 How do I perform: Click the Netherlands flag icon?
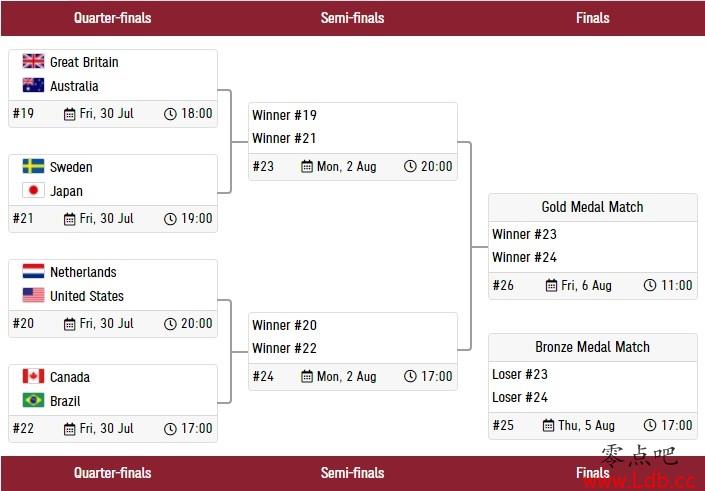coord(33,271)
